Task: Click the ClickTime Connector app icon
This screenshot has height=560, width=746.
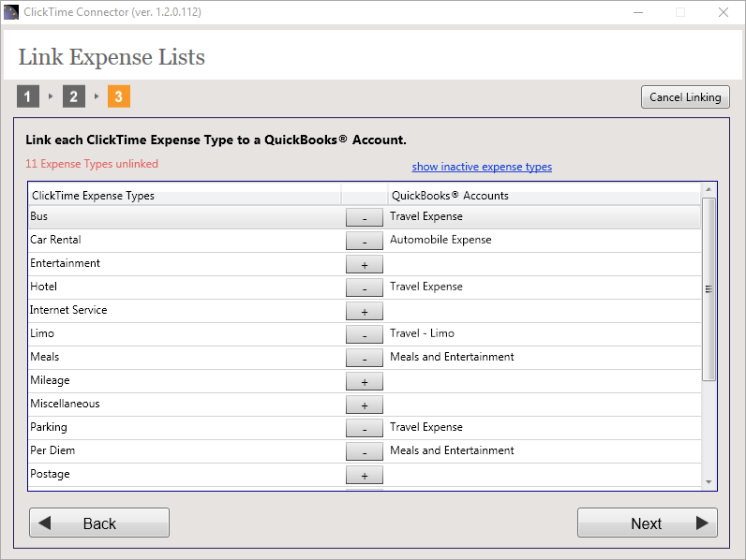Action: 10,12
